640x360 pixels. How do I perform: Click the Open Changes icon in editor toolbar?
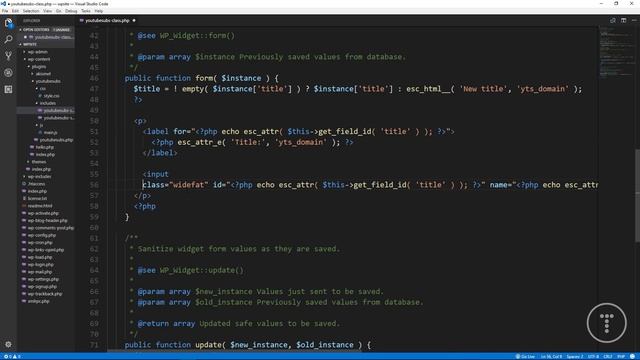pos(613,20)
